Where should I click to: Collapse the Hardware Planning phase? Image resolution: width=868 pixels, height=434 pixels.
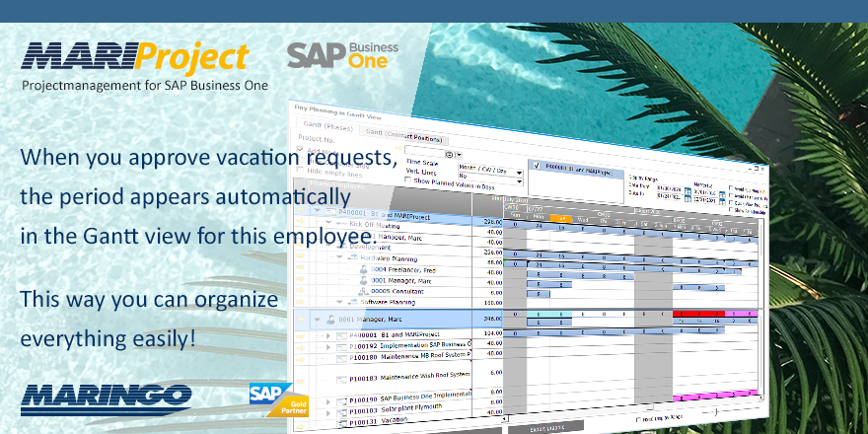click(x=340, y=256)
